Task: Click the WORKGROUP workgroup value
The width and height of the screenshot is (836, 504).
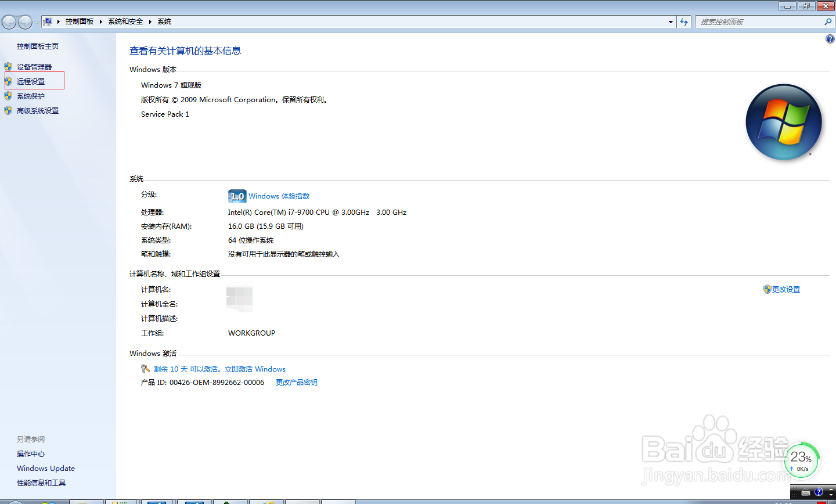Action: click(251, 333)
